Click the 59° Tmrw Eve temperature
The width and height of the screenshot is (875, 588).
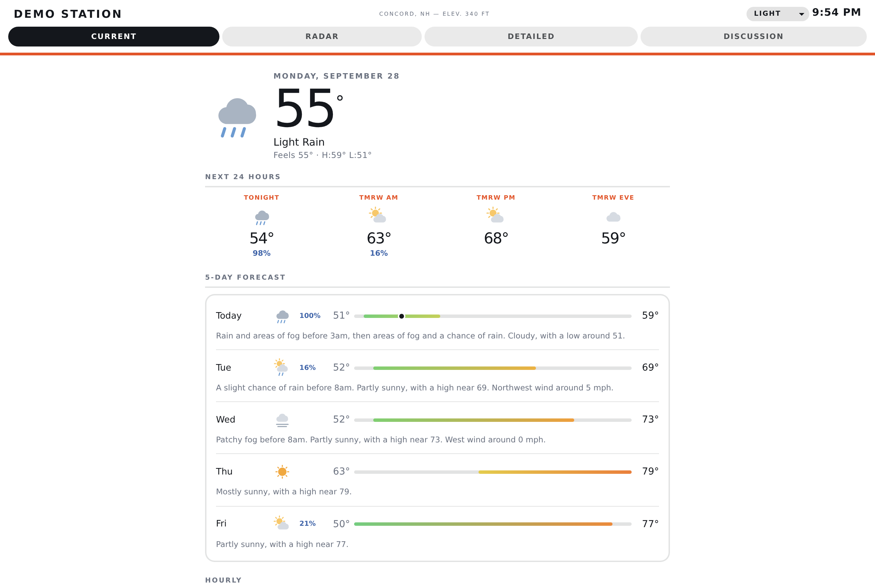[613, 238]
